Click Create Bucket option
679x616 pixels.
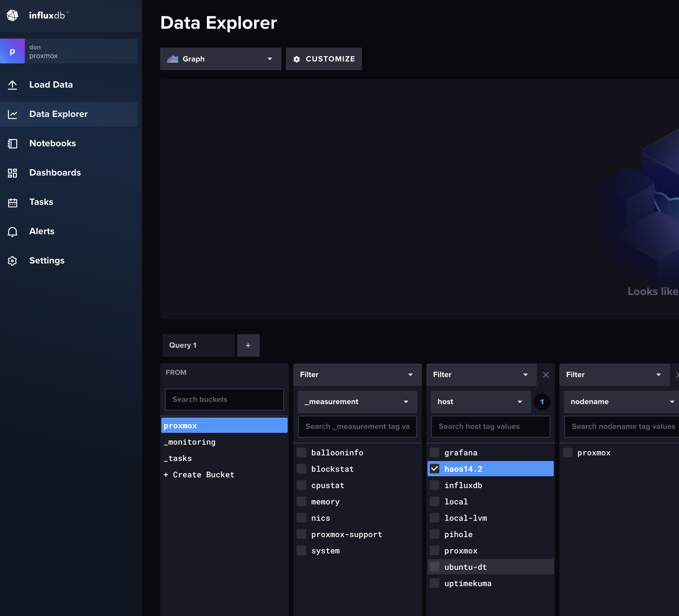tap(224, 475)
